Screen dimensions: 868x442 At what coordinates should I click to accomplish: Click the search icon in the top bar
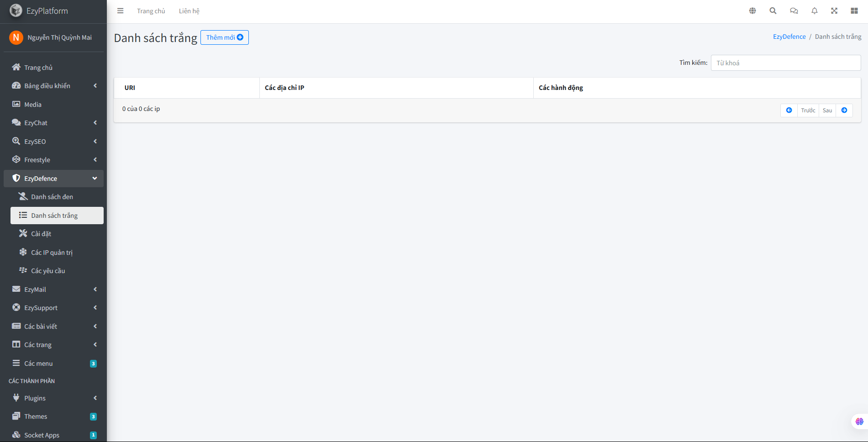tap(773, 10)
